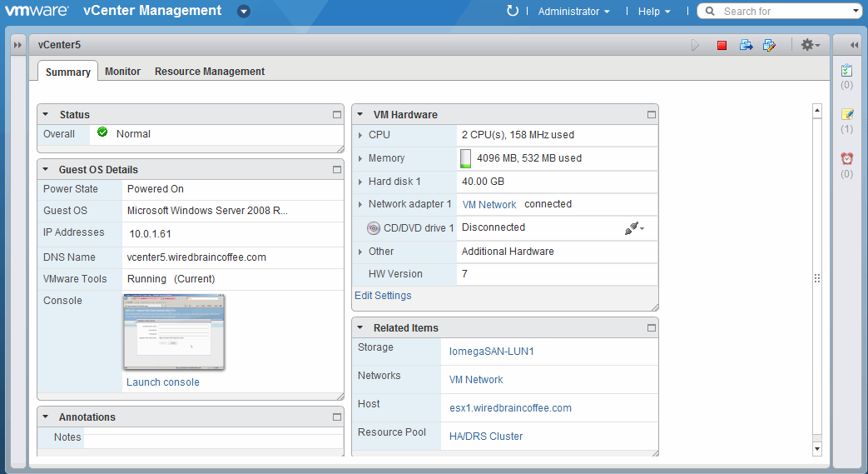The image size is (868, 474).
Task: Click the scrollbar down arrow
Action: (x=817, y=448)
